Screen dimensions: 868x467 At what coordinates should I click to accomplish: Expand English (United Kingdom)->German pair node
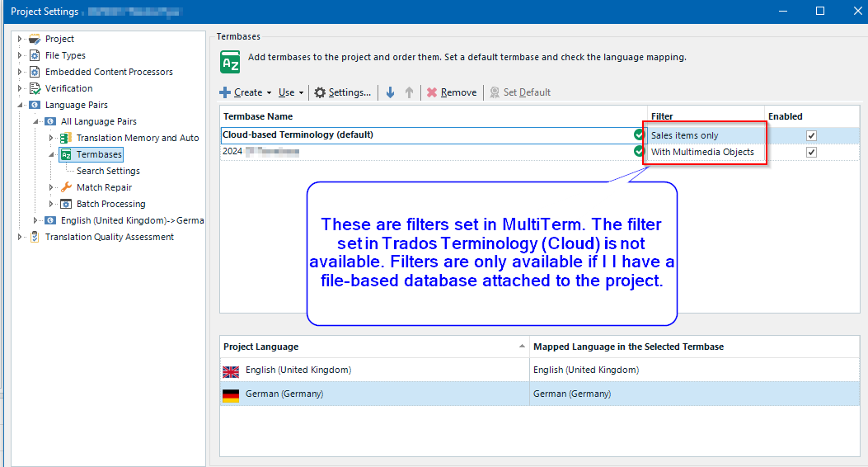click(35, 220)
